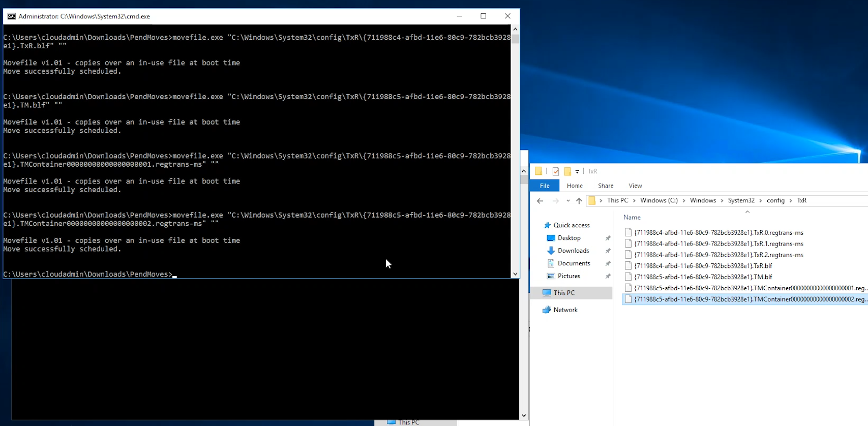Navigate to System32 in breadcrumb path
The width and height of the screenshot is (868, 426).
point(741,200)
